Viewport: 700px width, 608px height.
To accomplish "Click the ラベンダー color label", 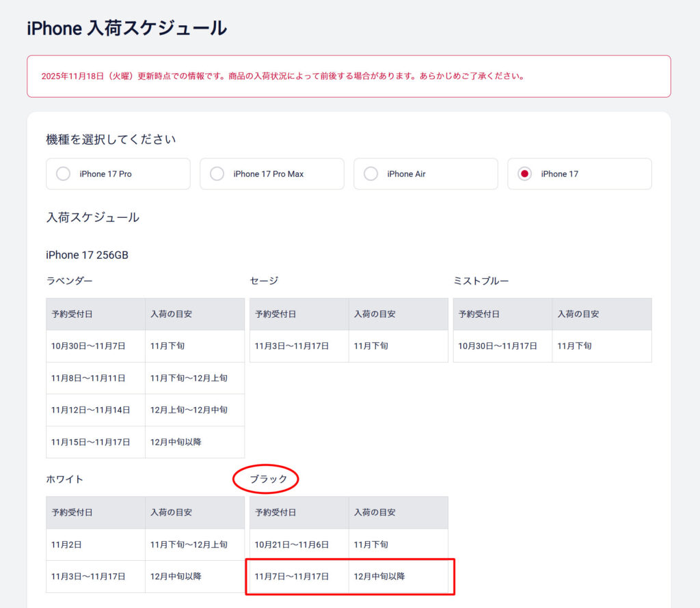I will (x=69, y=281).
